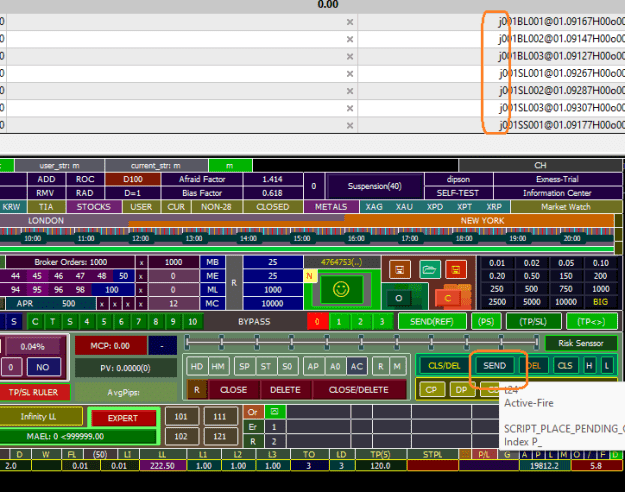The height and width of the screenshot is (492, 625).
Task: Click the brown save floppy icon
Action: click(x=399, y=270)
